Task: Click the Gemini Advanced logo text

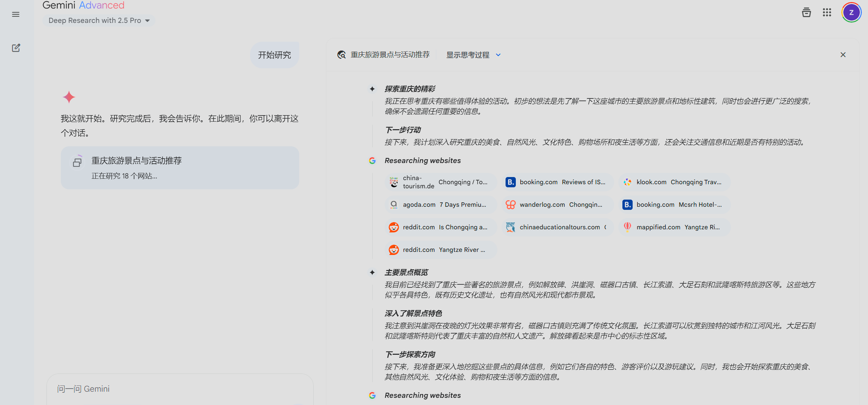Action: point(83,5)
